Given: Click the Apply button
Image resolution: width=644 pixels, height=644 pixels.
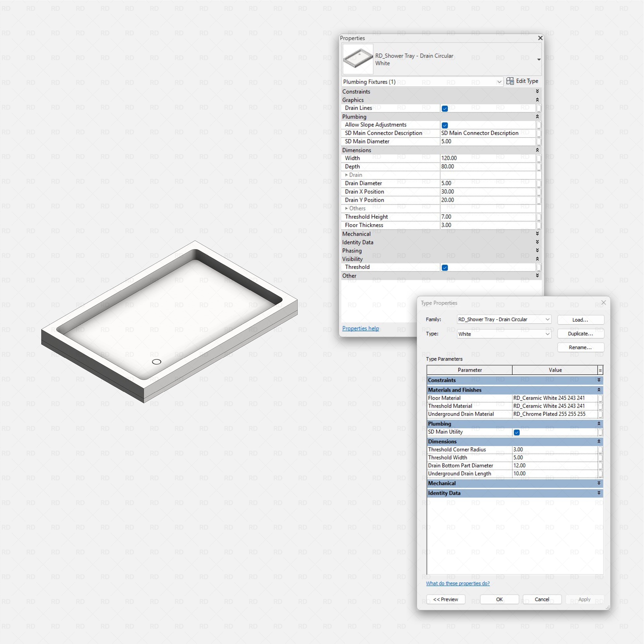Looking at the screenshot, I should (585, 599).
